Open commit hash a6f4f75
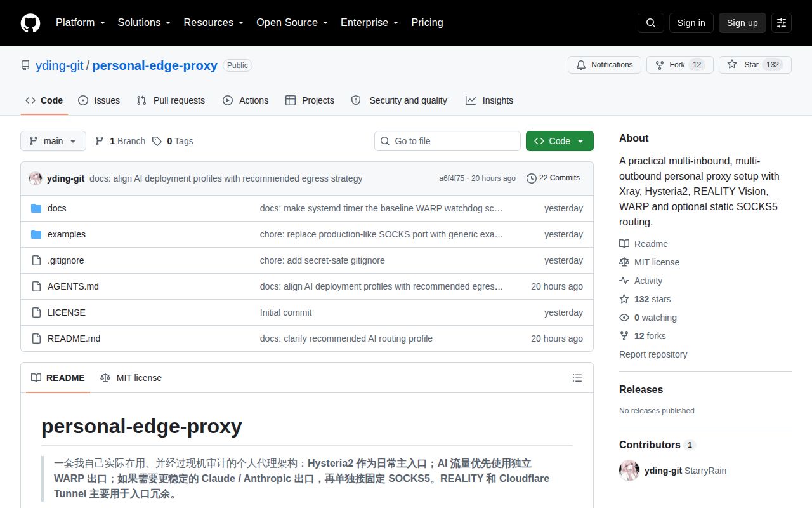The width and height of the screenshot is (812, 508). 452,178
